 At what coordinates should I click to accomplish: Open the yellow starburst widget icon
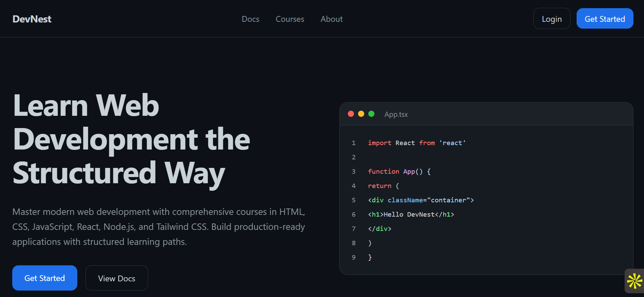(x=634, y=281)
